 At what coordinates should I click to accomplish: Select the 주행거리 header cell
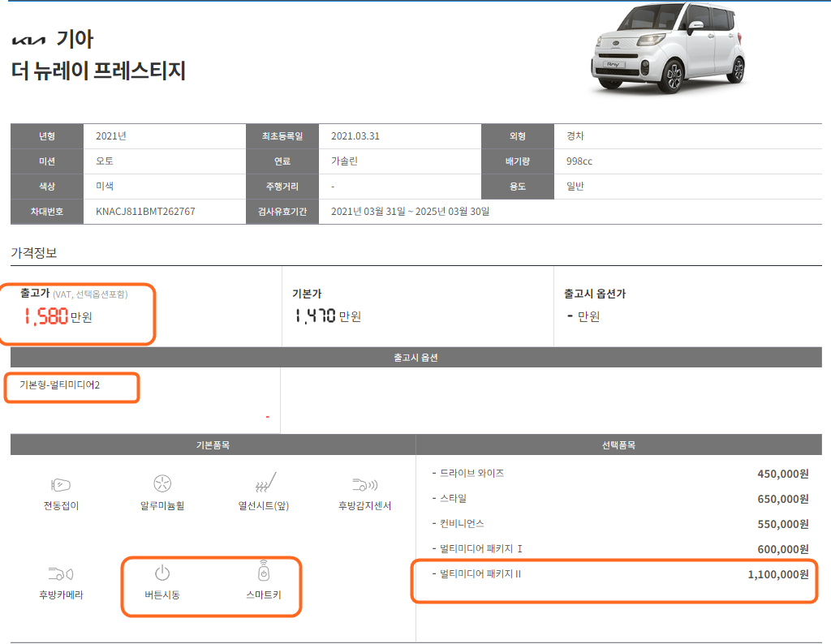[282, 187]
